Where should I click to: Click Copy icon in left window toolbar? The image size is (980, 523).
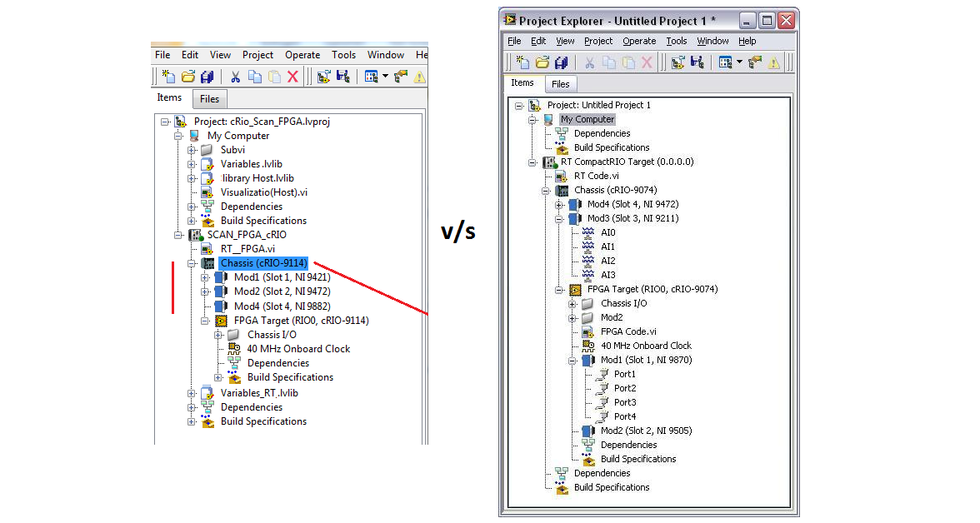[x=254, y=77]
